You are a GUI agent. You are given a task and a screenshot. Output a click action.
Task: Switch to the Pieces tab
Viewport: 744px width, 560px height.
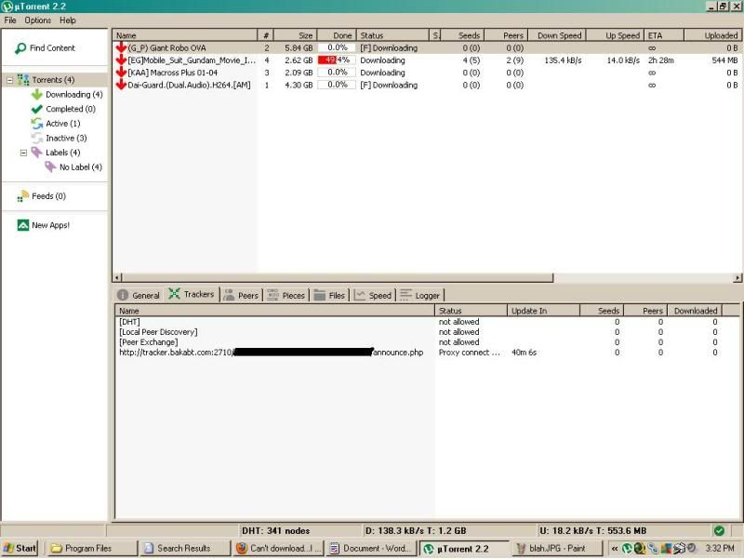click(286, 295)
